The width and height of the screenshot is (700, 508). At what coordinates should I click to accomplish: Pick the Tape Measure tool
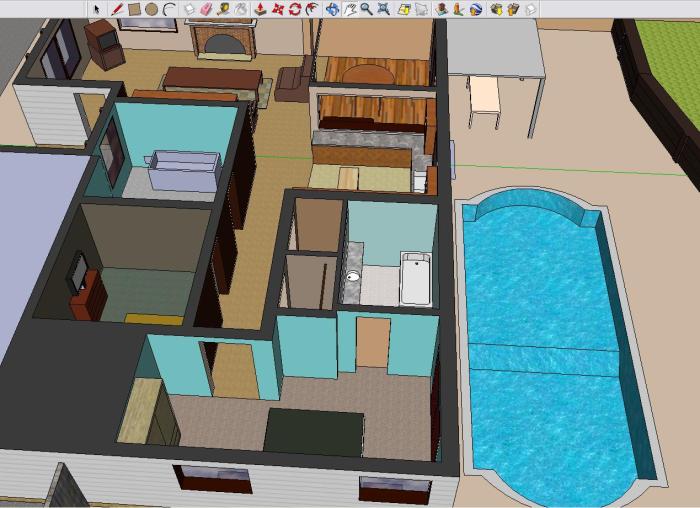(x=224, y=9)
